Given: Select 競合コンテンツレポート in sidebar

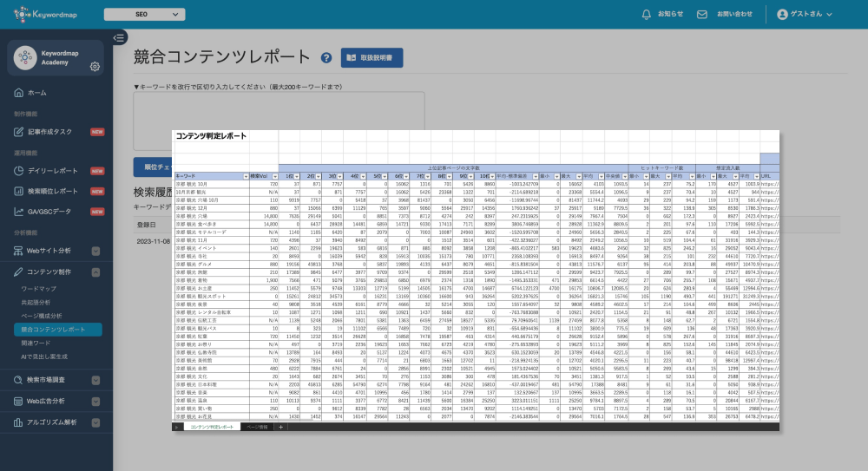Looking at the screenshot, I should point(58,330).
